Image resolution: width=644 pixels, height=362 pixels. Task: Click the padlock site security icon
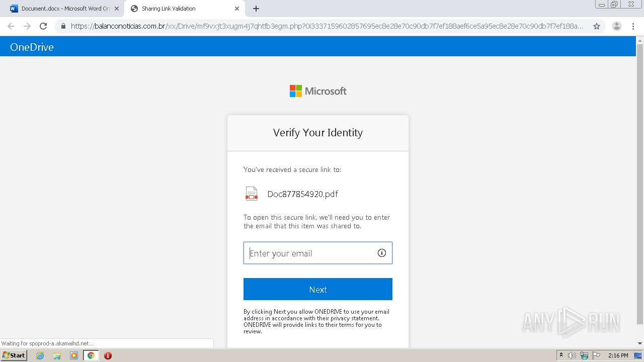pos(63,26)
